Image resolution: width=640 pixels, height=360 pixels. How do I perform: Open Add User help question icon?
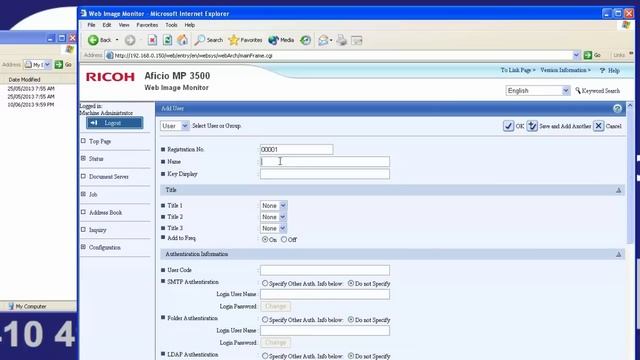click(x=617, y=109)
